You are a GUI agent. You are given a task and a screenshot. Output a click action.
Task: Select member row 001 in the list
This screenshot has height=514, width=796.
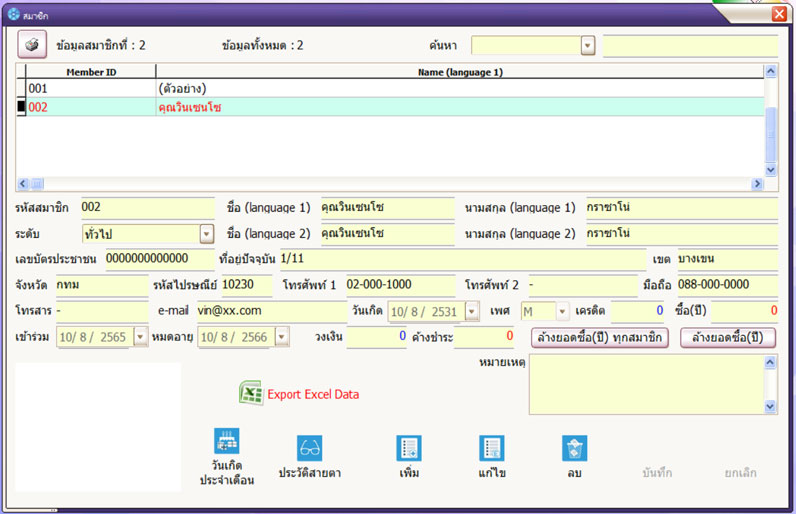(x=90, y=89)
